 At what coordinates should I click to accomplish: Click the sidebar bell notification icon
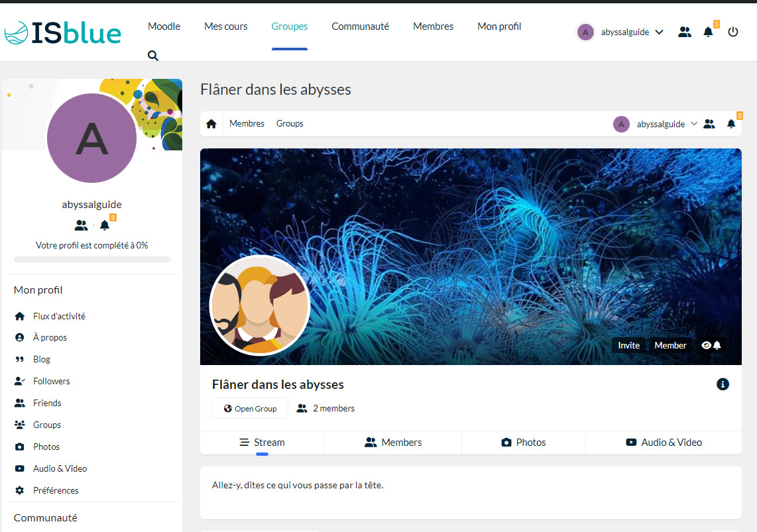coord(105,225)
